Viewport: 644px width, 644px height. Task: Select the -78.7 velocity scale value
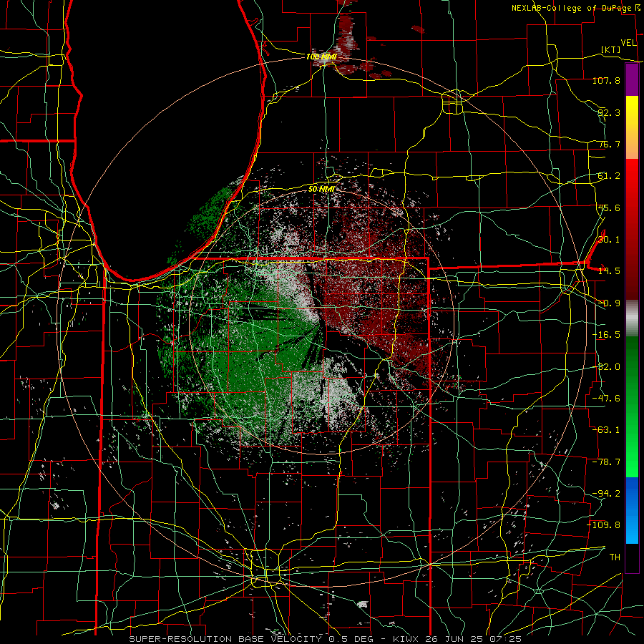[x=606, y=462]
